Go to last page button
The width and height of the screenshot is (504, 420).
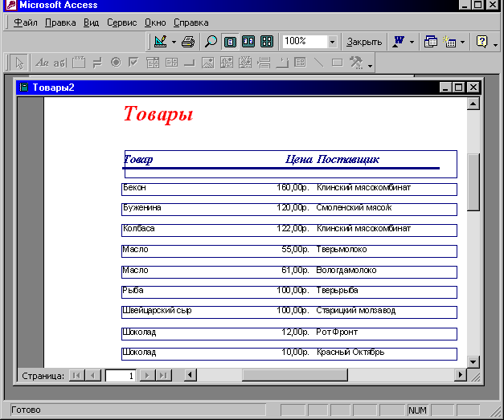click(x=164, y=375)
